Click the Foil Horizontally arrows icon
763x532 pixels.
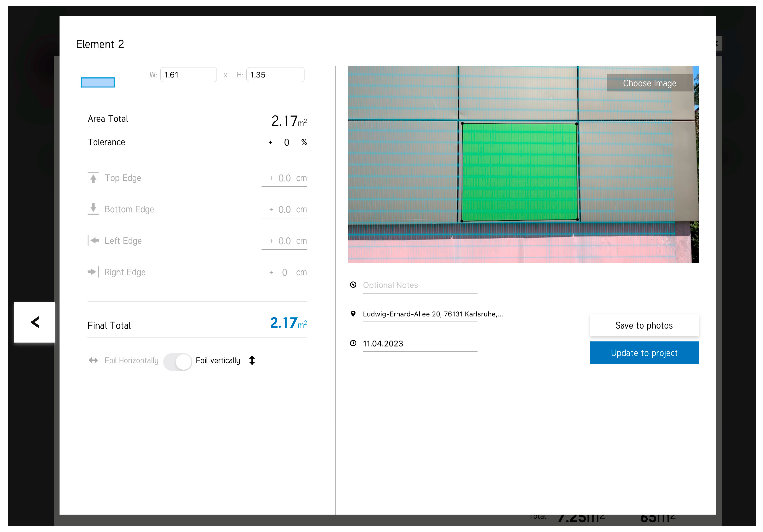pyautogui.click(x=93, y=360)
